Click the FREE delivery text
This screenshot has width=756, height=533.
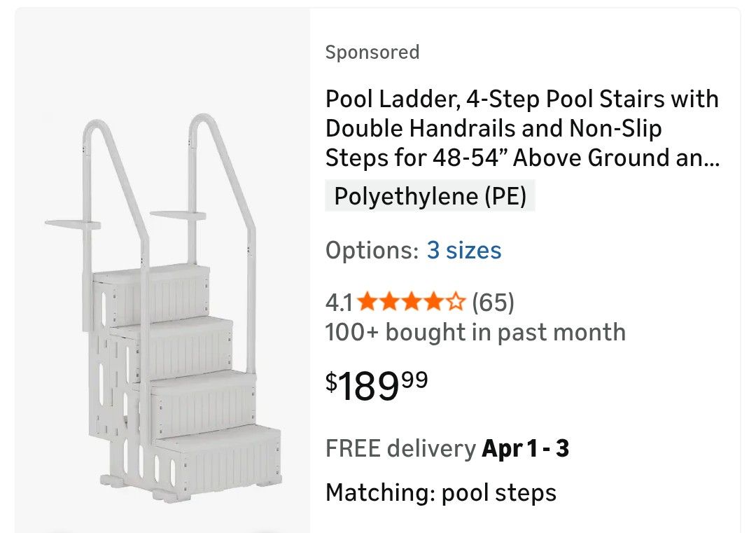[x=400, y=448]
